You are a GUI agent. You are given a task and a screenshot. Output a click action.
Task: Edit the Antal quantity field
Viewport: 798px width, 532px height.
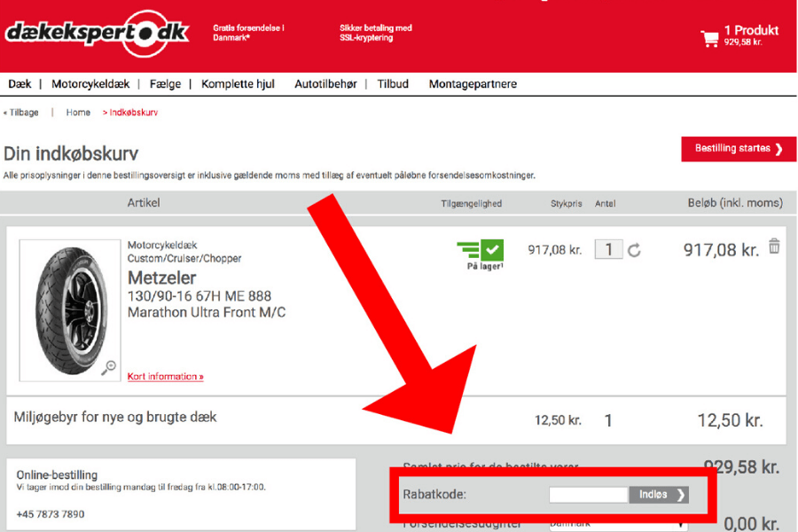[608, 249]
